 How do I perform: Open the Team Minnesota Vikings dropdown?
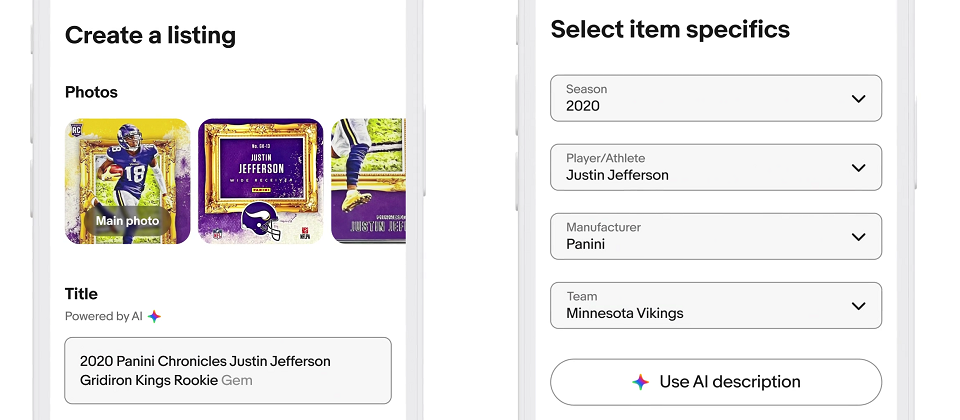(x=716, y=306)
